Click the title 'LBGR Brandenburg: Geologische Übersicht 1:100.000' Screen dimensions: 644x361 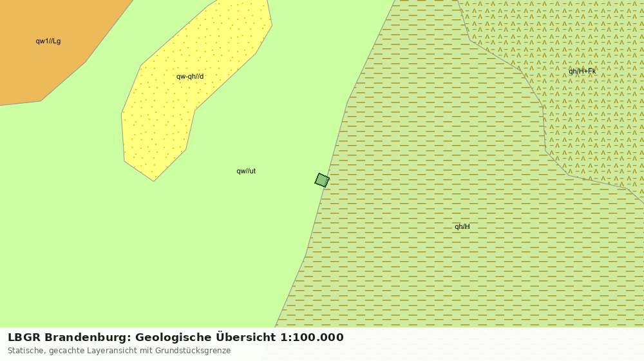(x=176, y=337)
